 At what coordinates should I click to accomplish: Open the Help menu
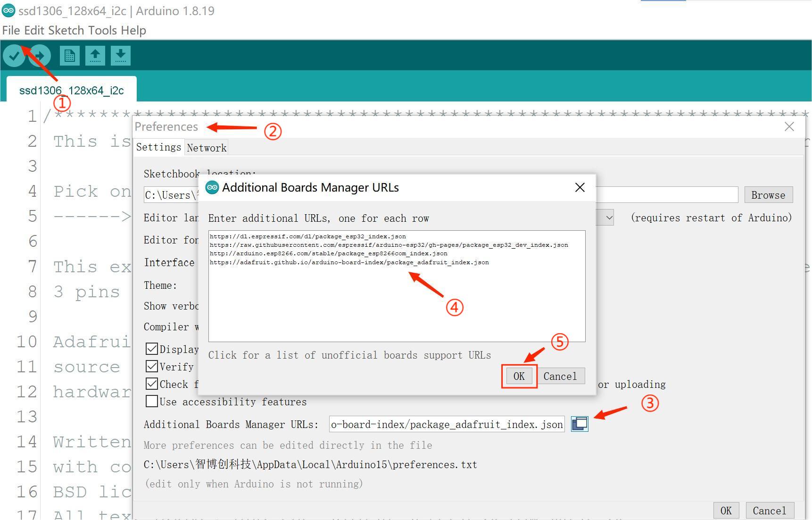tap(133, 30)
